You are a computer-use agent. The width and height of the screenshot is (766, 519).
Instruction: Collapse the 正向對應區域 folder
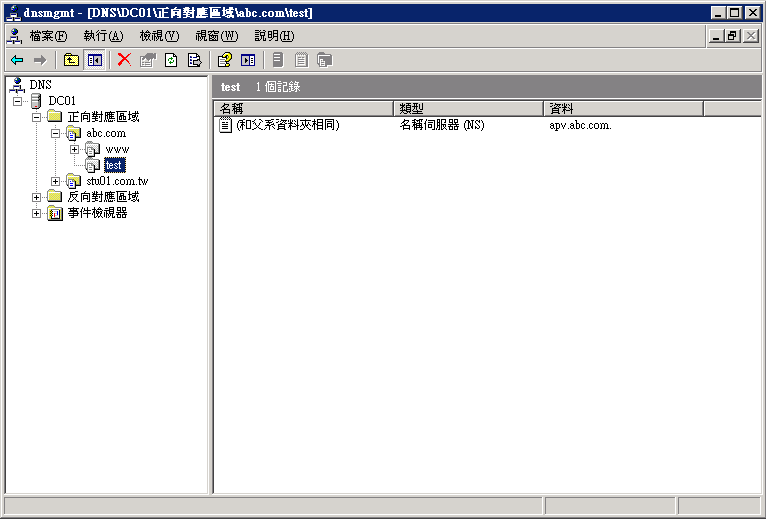click(x=37, y=117)
